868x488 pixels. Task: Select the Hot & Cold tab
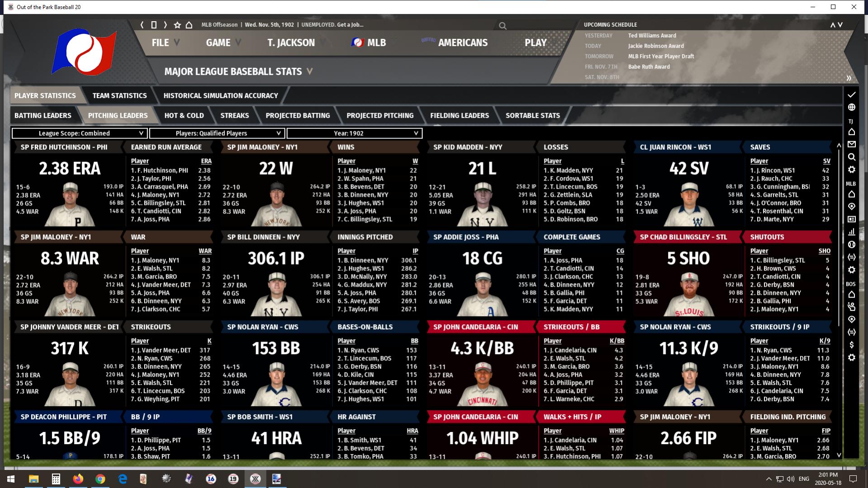pyautogui.click(x=184, y=115)
